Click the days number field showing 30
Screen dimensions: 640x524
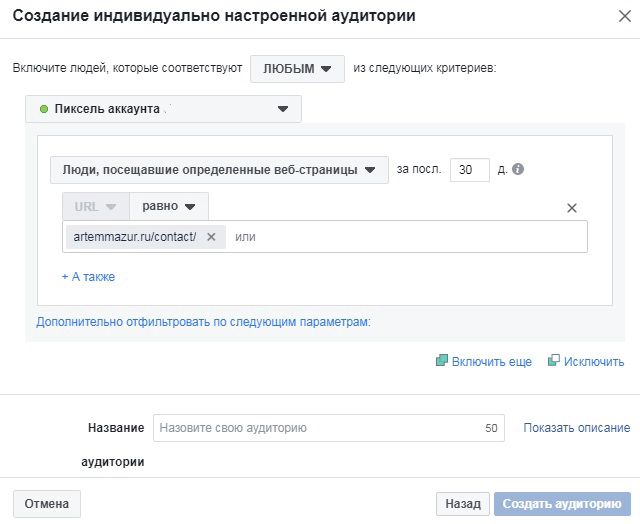coord(469,170)
